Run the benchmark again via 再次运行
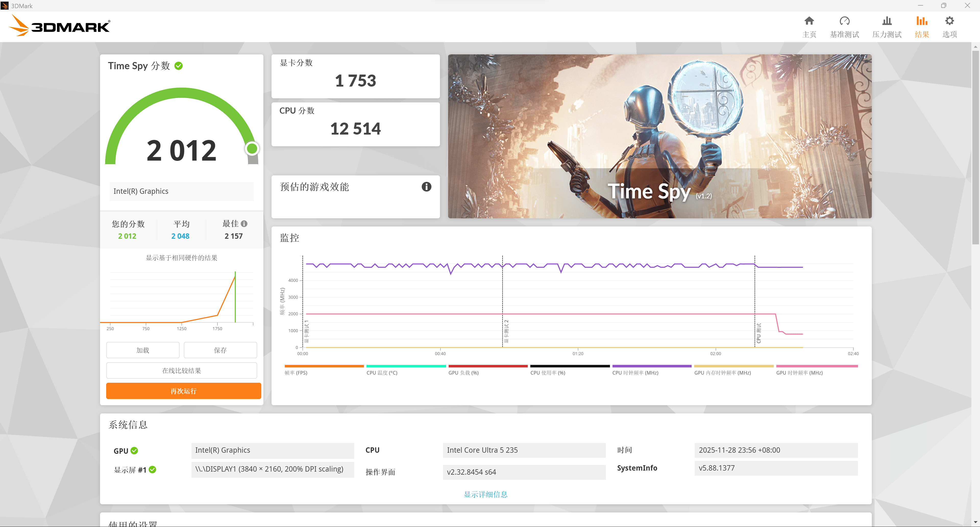 [183, 391]
